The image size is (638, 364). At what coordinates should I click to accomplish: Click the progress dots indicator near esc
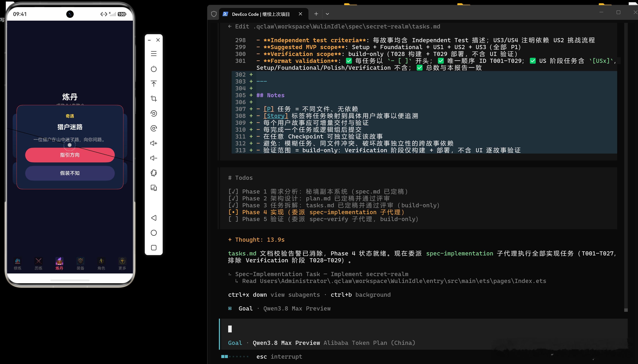(235, 357)
